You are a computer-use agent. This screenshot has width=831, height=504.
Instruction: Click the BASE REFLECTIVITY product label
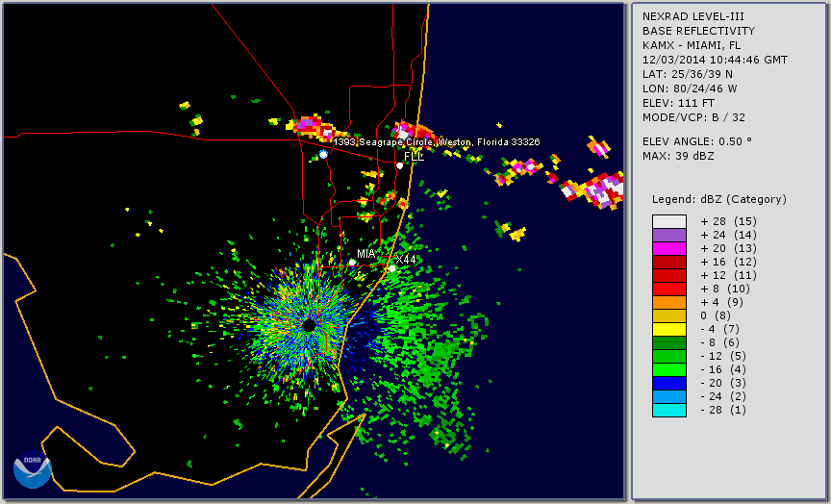coord(698,31)
